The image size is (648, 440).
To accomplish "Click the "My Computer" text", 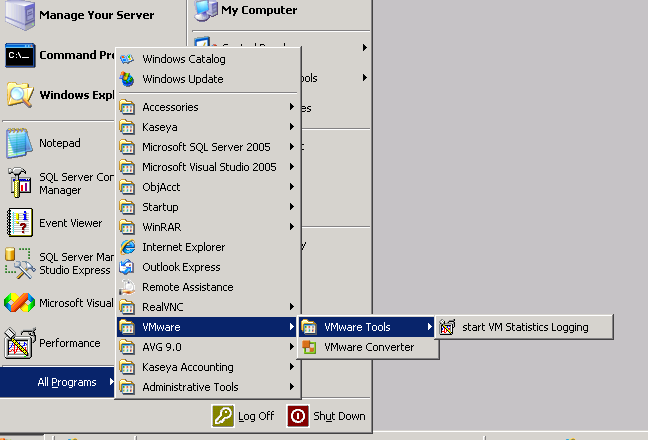I will click(259, 10).
